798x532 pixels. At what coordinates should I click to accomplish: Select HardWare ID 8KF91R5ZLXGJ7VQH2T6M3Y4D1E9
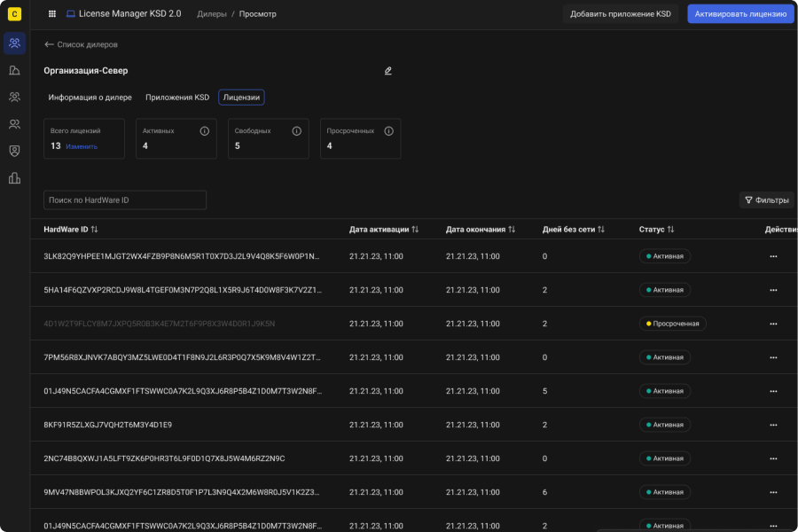point(108,425)
